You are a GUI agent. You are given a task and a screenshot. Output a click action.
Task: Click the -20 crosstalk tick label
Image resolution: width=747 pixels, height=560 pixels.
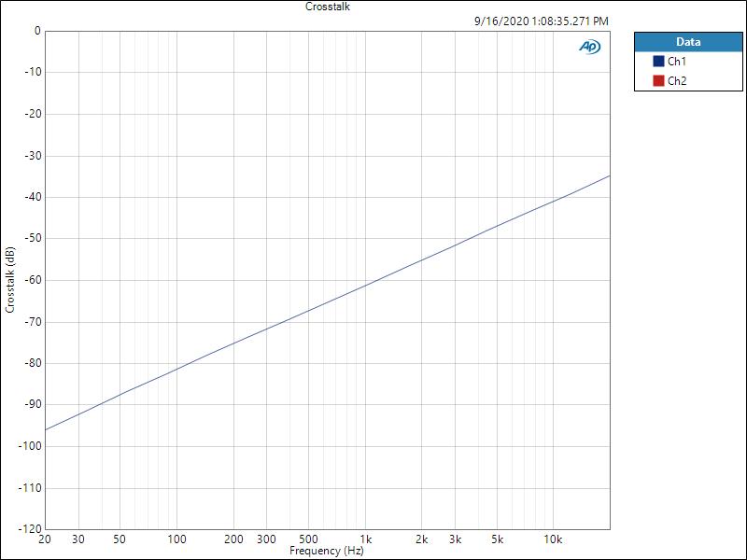click(x=33, y=114)
